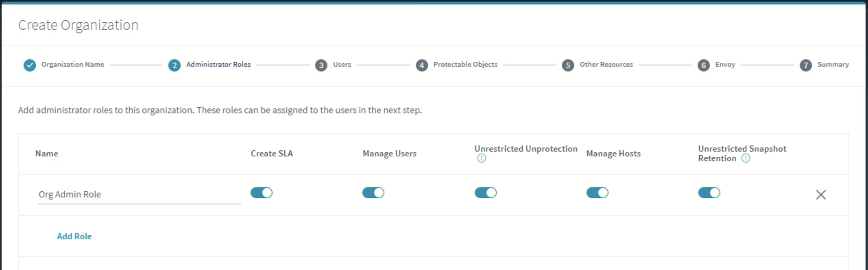
Task: Open info icon for Unrestricted Snapshot Retention
Action: (746, 158)
